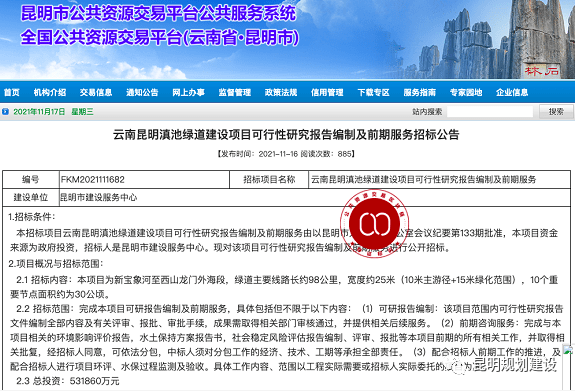Click the banner subtitle 全国公共资源交易平台
575x391 pixels.
tap(160, 37)
